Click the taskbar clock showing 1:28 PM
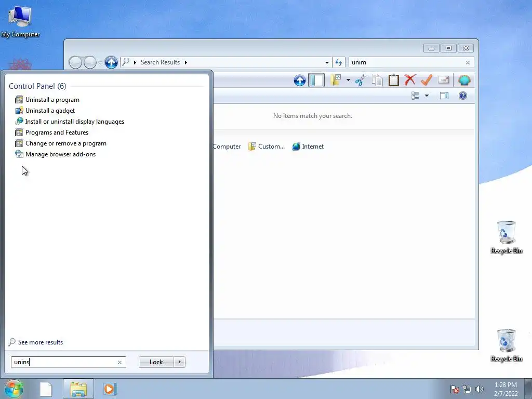This screenshot has width=532, height=399. tap(506, 389)
